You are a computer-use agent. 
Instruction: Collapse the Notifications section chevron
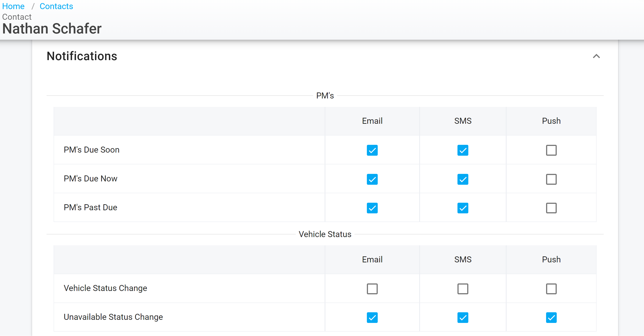pos(596,56)
